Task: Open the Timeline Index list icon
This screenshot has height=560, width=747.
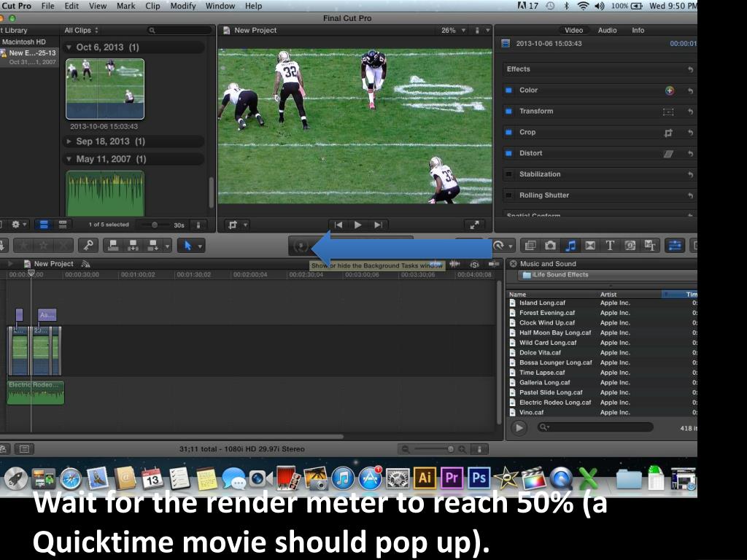Action: pyautogui.click(x=24, y=448)
